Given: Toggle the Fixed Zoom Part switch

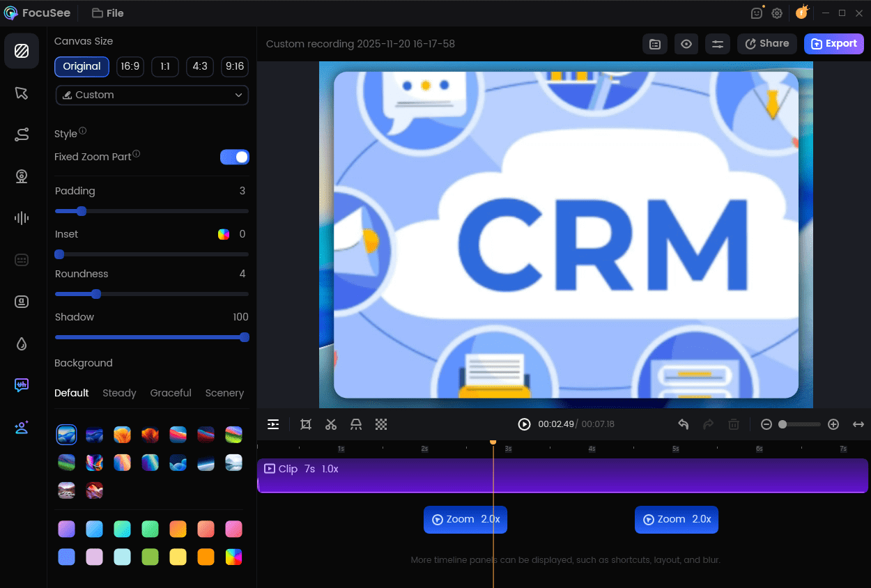Looking at the screenshot, I should coord(235,157).
